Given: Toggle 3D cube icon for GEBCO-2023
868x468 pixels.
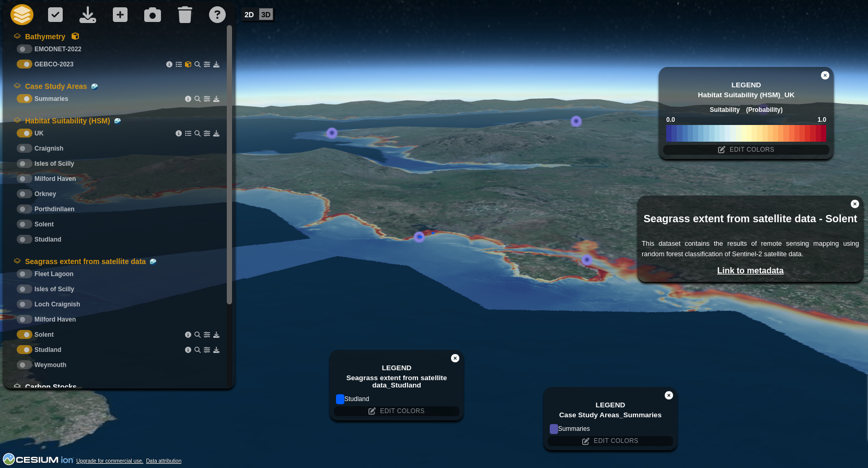Looking at the screenshot, I should coord(188,64).
